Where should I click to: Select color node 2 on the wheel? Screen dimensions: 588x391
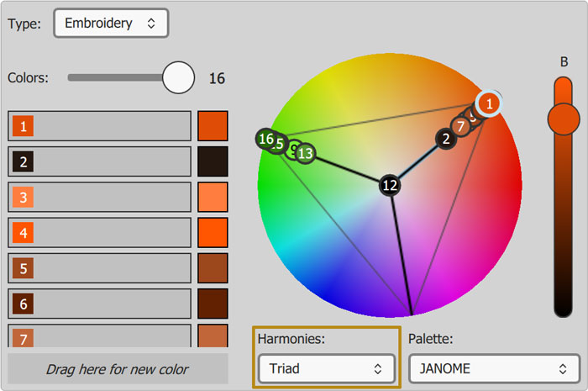pyautogui.click(x=446, y=140)
